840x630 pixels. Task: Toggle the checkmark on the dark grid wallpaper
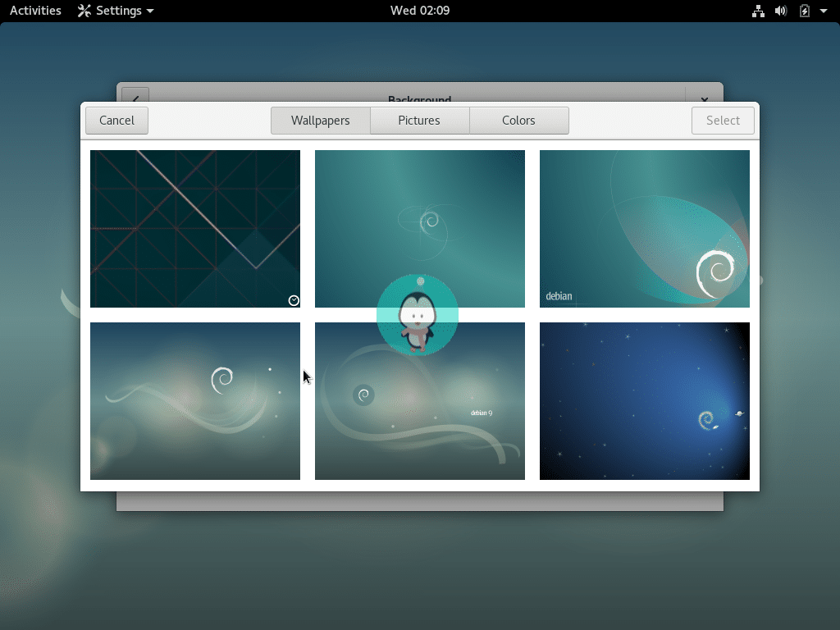[x=293, y=300]
